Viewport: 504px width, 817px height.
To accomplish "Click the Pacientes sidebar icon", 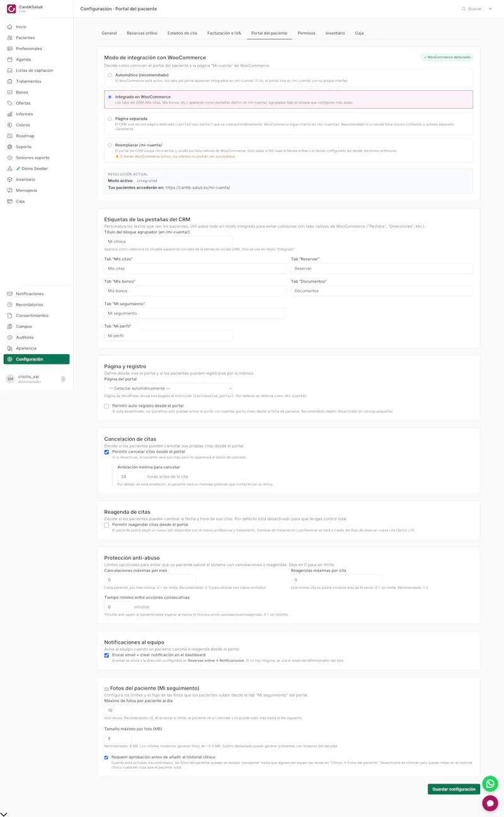I will click(10, 38).
